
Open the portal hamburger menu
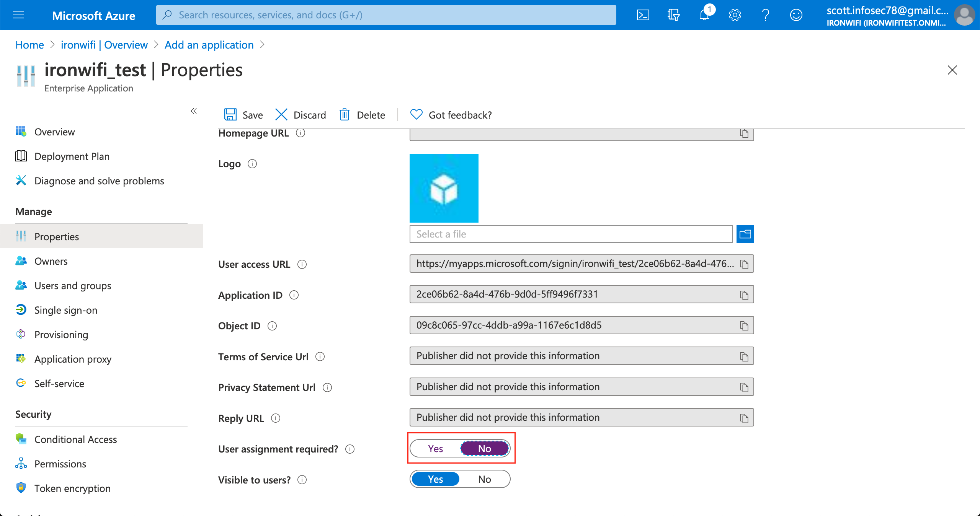tap(18, 15)
